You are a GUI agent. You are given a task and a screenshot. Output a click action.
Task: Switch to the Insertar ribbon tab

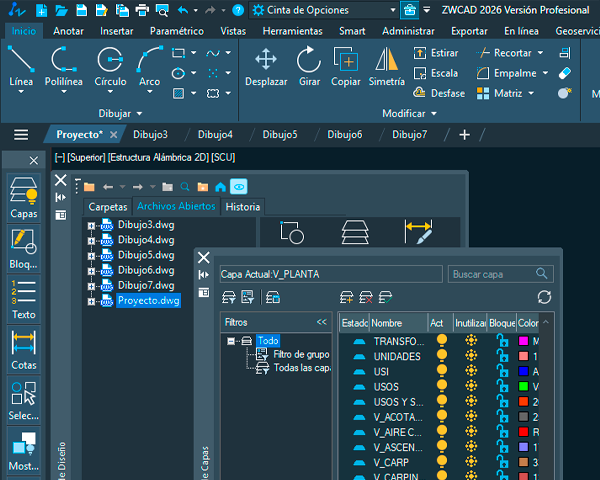tap(116, 31)
